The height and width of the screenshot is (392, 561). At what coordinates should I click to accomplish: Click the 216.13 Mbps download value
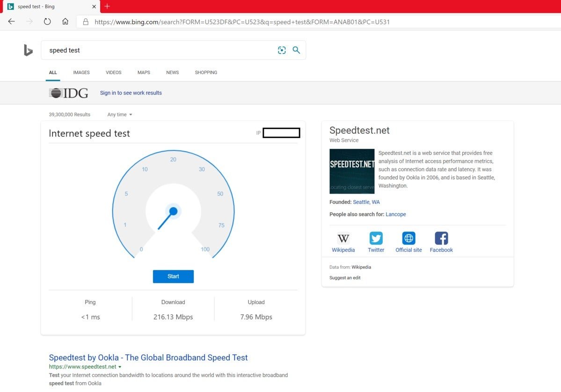coord(173,317)
